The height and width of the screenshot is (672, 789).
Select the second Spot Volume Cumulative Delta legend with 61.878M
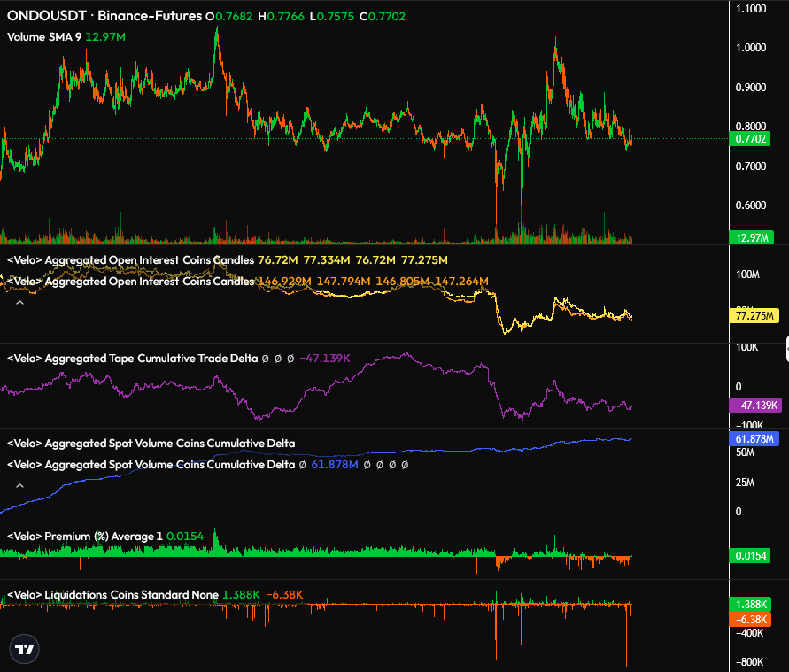point(151,464)
